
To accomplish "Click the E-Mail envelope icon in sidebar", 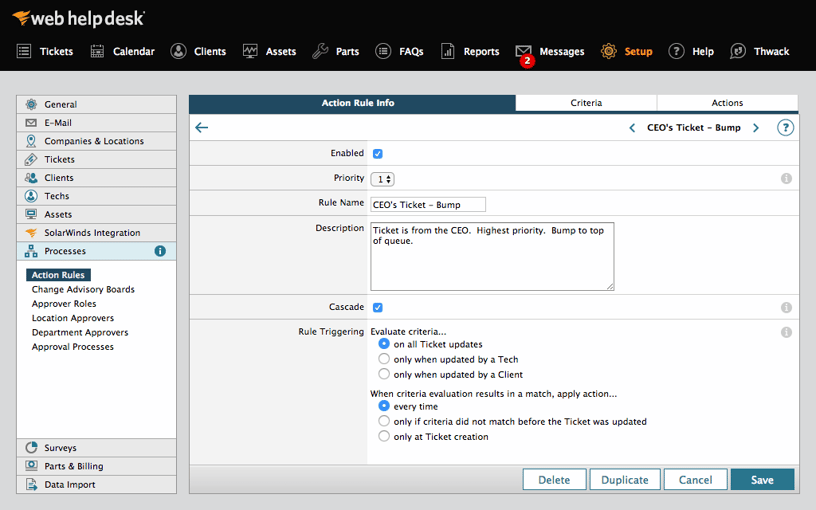I will (31, 122).
